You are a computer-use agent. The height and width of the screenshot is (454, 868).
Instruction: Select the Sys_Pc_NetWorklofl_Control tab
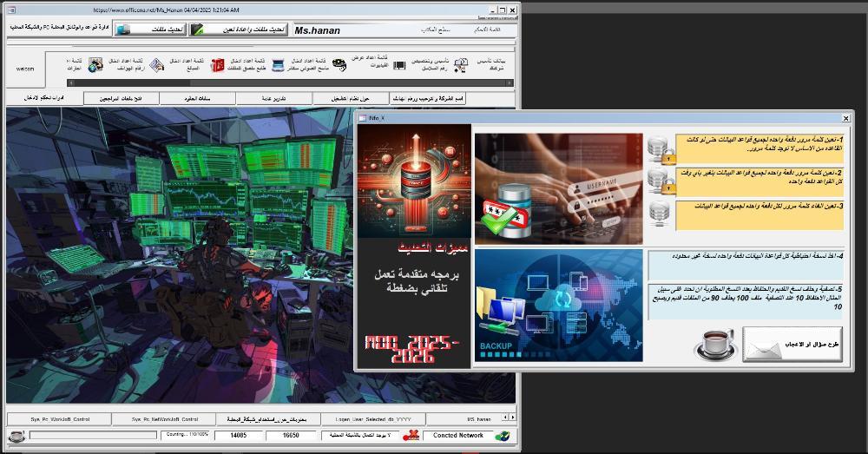click(x=164, y=419)
